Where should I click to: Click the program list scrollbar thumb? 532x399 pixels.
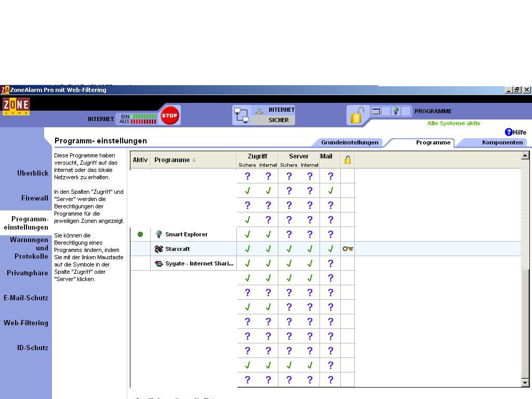click(525, 324)
